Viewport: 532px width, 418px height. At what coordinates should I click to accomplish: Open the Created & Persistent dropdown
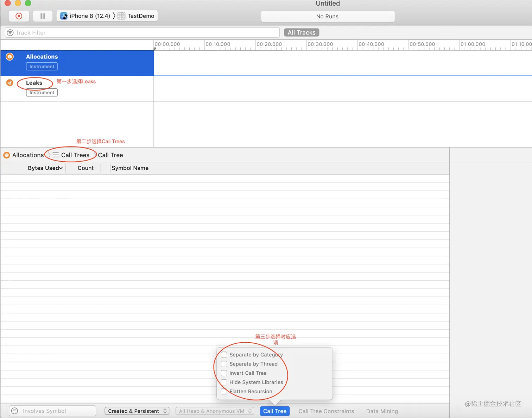coord(137,411)
